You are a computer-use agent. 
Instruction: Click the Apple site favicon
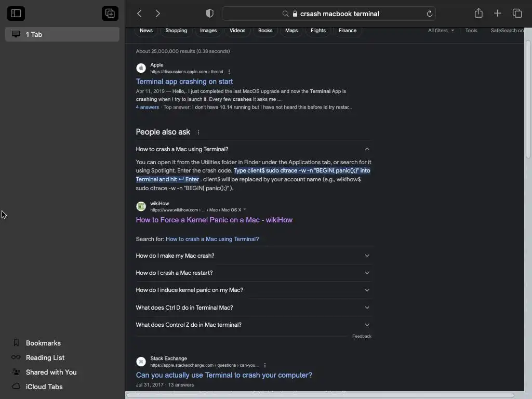coord(141,68)
